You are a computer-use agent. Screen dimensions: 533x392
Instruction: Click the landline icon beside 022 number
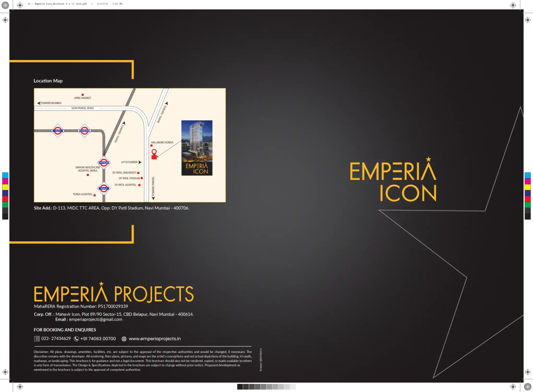click(37, 339)
